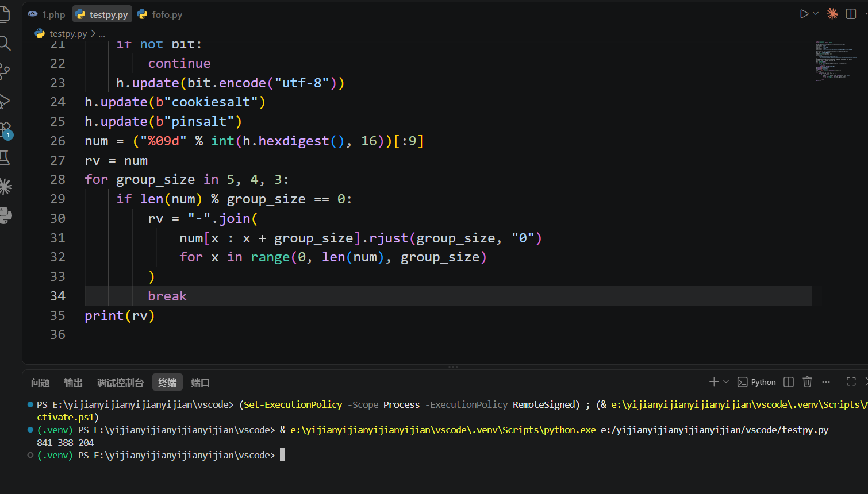Split the terminal pane
This screenshot has height=494, width=868.
[789, 382]
